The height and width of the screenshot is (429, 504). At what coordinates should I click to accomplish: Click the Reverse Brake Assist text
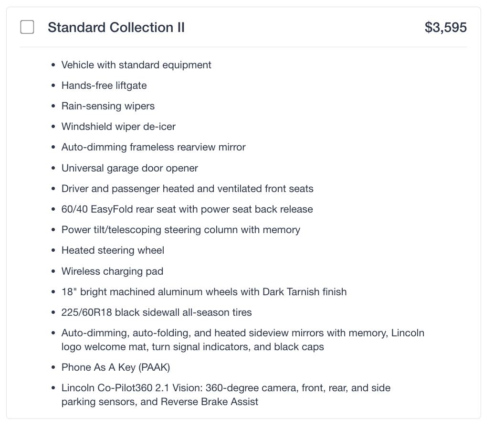pos(209,402)
